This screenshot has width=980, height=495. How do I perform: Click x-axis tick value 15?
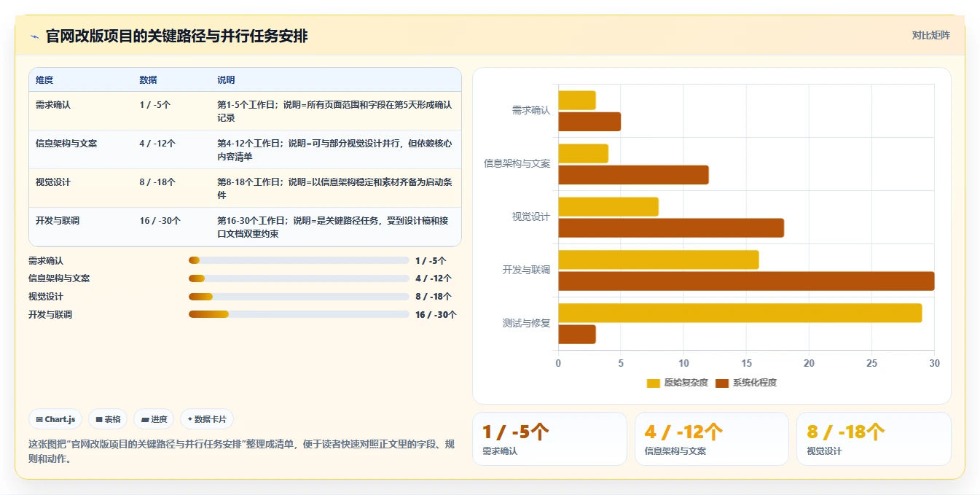click(x=746, y=363)
